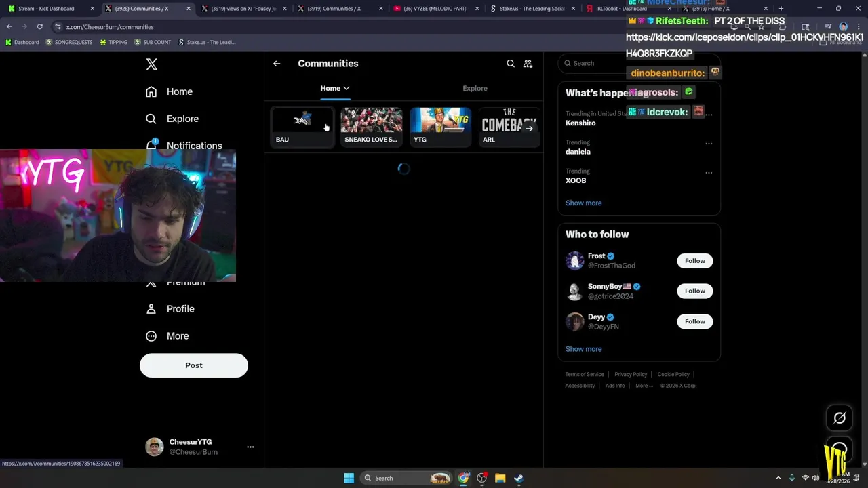
Task: Open CheesurYTG account profile switcher
Action: pos(194,447)
